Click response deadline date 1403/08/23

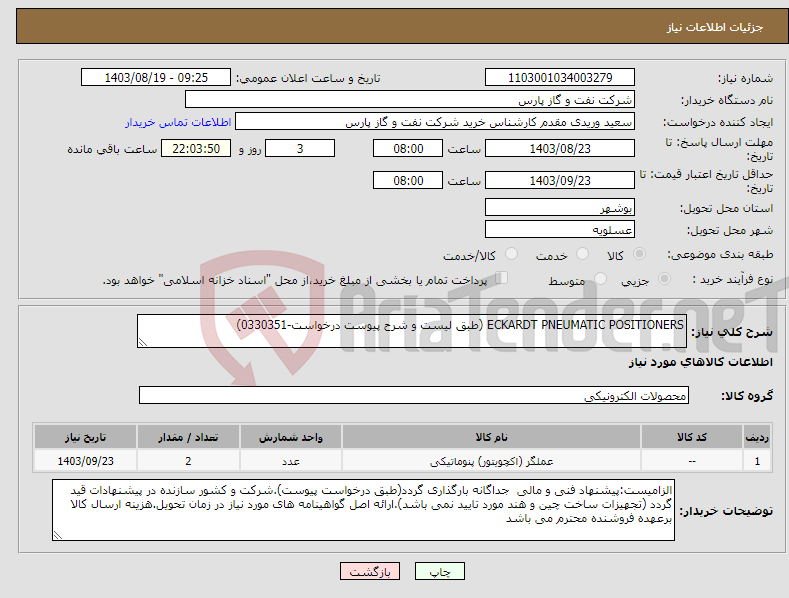pos(560,148)
